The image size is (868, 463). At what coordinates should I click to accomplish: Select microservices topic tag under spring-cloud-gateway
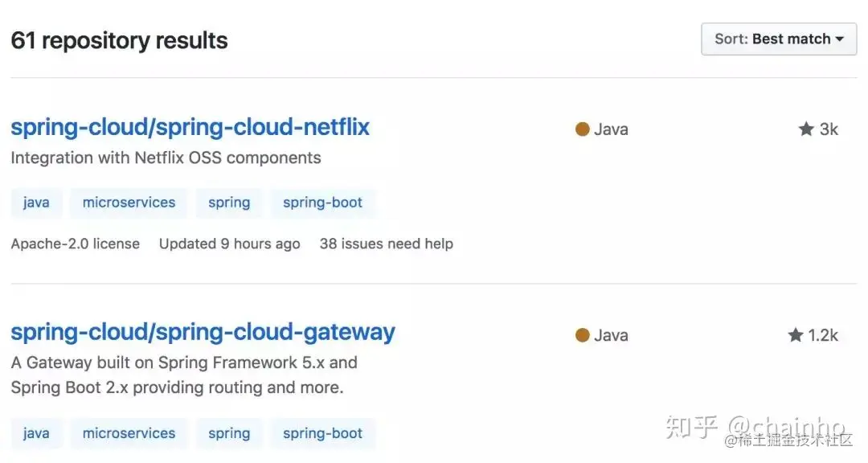click(x=129, y=433)
